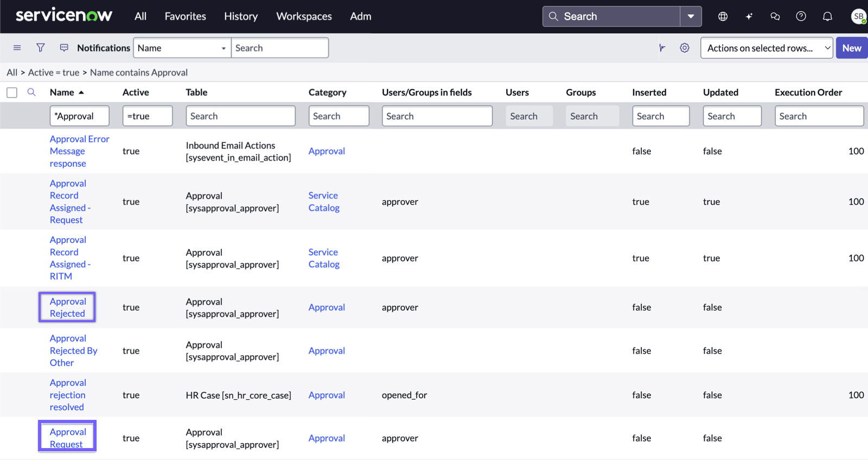Open the Approval Request notification

point(68,438)
